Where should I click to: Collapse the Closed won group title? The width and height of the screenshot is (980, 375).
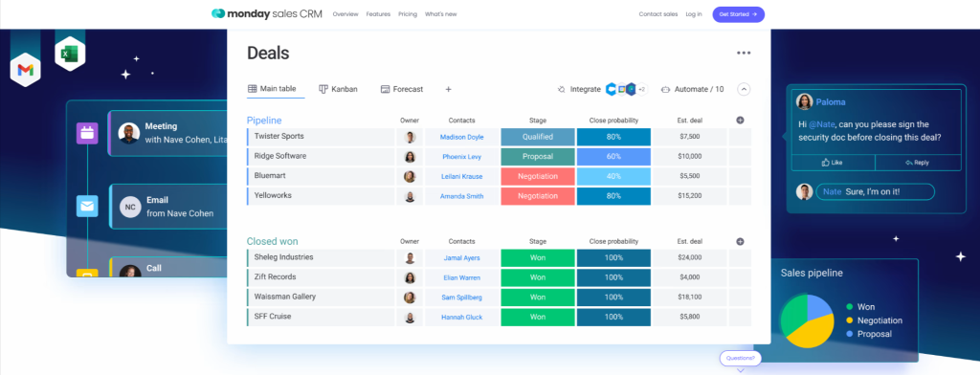tap(272, 241)
